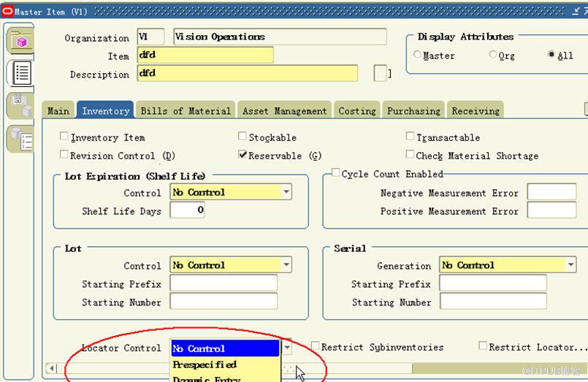Enable Restrict Locators checkbox

[483, 346]
